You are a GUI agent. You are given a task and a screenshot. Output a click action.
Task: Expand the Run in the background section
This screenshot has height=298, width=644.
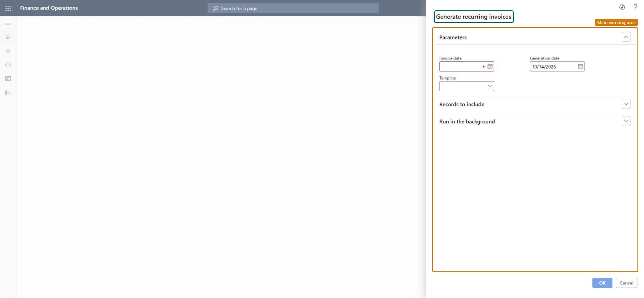point(626,121)
